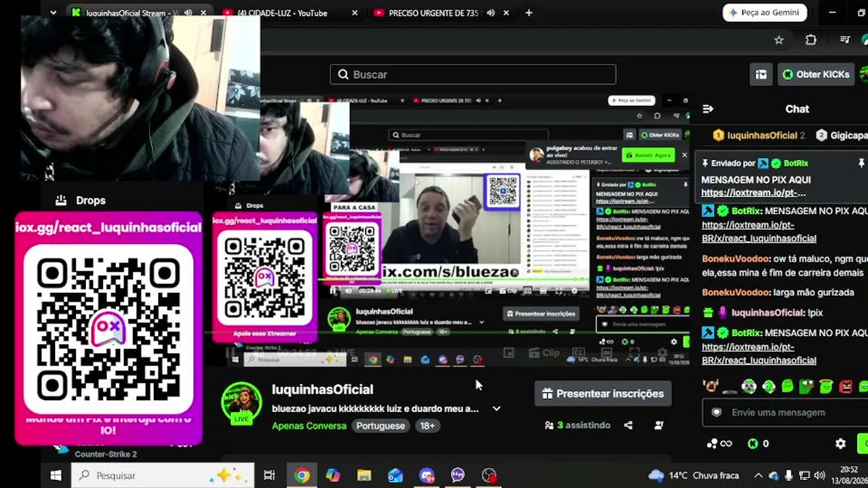Click the luquinhasOficial LIVE avatar

[x=241, y=403]
